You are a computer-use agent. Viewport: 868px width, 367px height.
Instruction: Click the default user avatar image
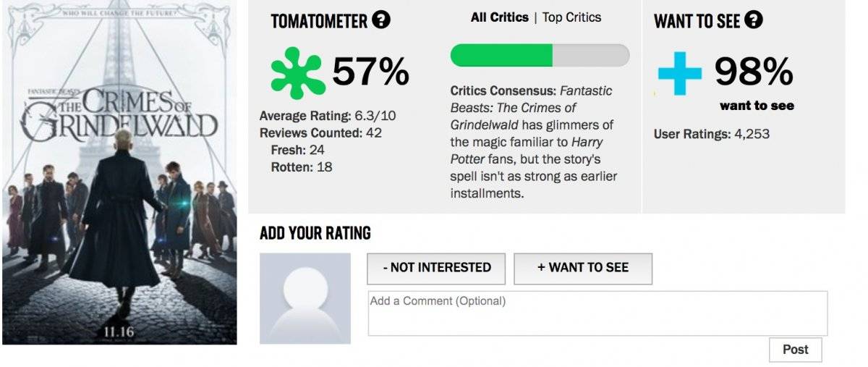(x=305, y=298)
